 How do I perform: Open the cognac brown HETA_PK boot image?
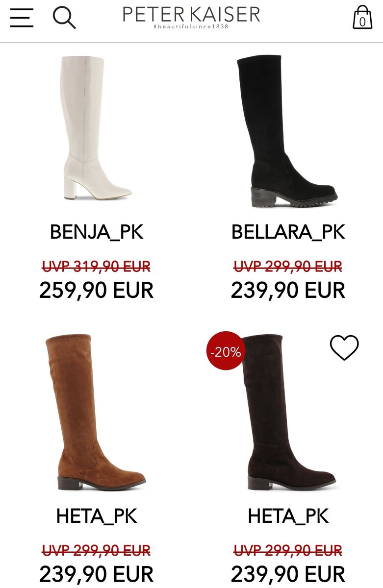(96, 413)
